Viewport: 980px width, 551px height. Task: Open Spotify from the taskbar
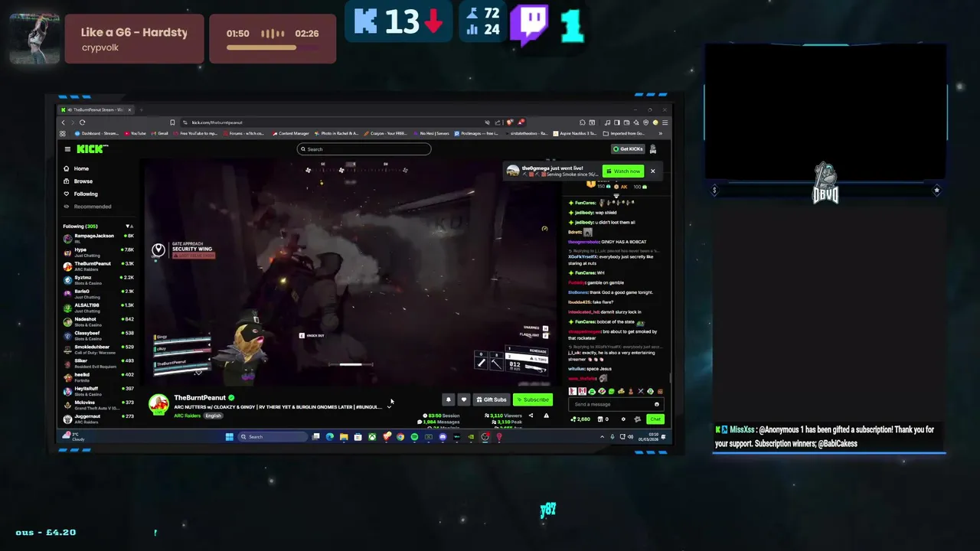point(414,437)
